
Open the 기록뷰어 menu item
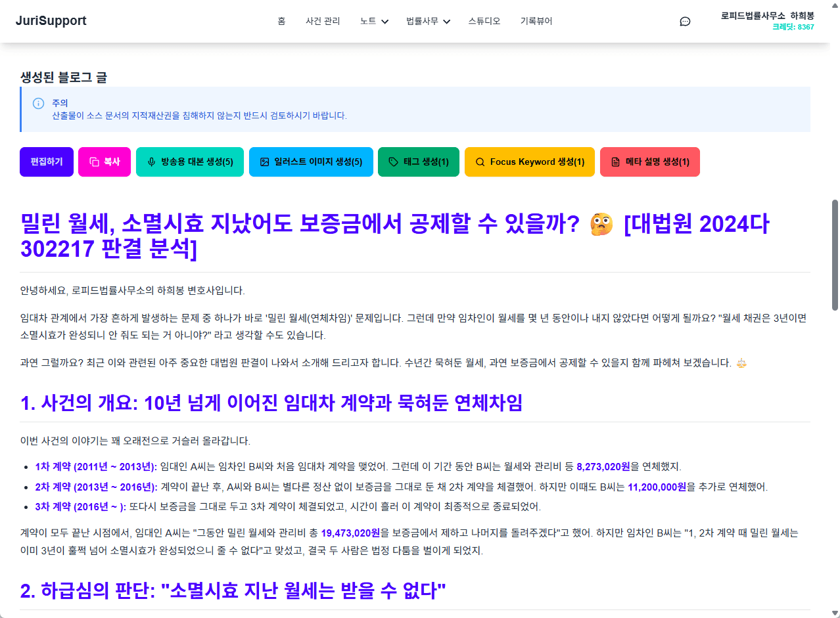(536, 21)
